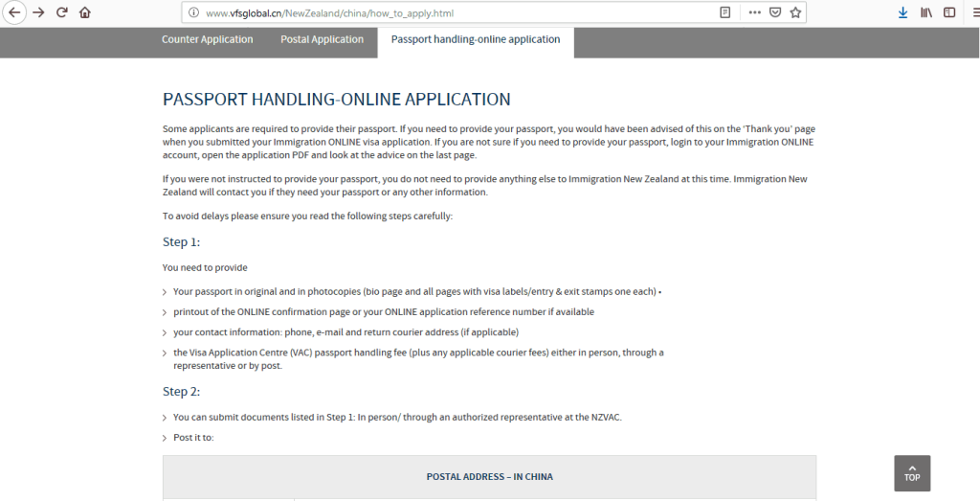Click the passport original and photocopies bullet
The height and width of the screenshot is (501, 980).
click(x=417, y=291)
